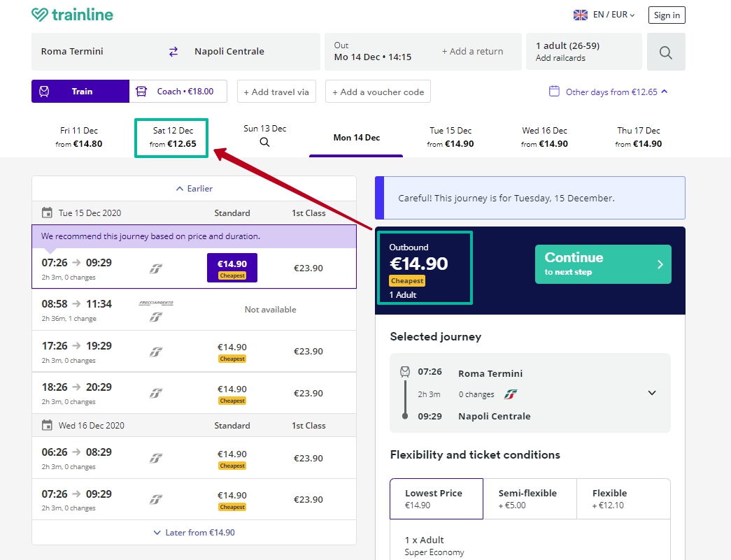This screenshot has height=560, width=731.
Task: Click carrier logo on 06:26 journey
Action: point(156,459)
